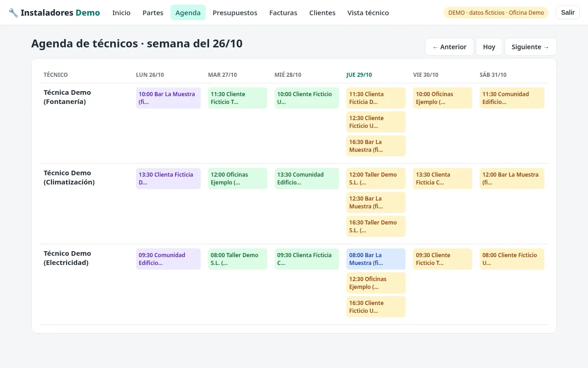588x368 pixels.
Task: Jump to the current week with Hoy
Action: click(489, 47)
